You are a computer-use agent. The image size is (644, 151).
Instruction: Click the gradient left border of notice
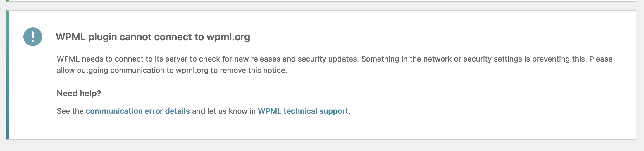[8, 75]
